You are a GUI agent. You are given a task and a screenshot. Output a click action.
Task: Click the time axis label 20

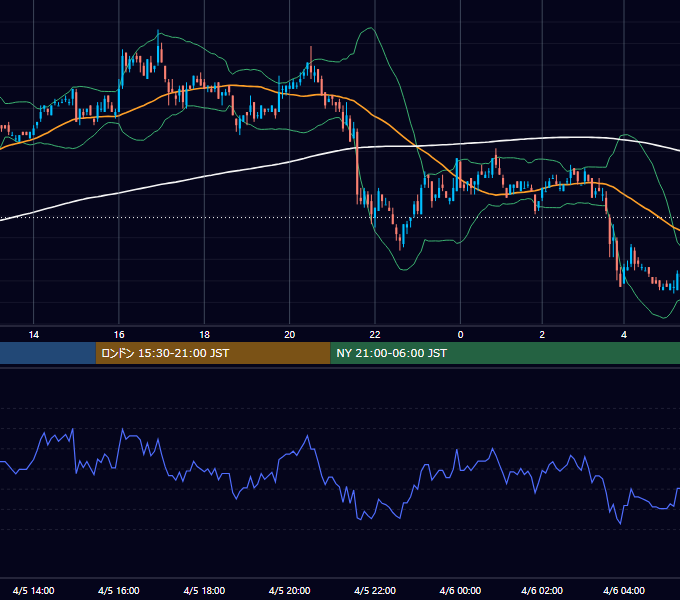290,335
